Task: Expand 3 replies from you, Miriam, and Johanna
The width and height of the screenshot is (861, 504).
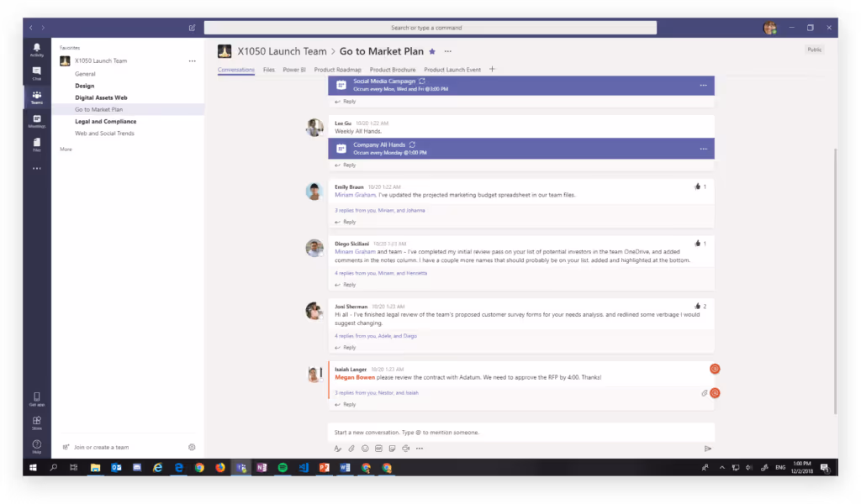Action: click(380, 211)
